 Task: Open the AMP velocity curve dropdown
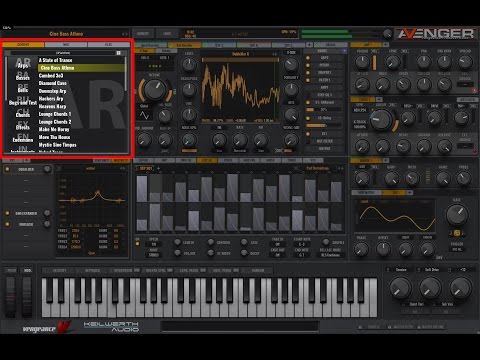pos(465,84)
